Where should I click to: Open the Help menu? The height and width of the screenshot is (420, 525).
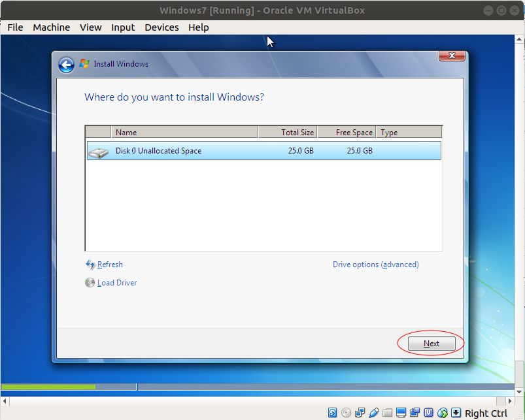click(x=199, y=27)
